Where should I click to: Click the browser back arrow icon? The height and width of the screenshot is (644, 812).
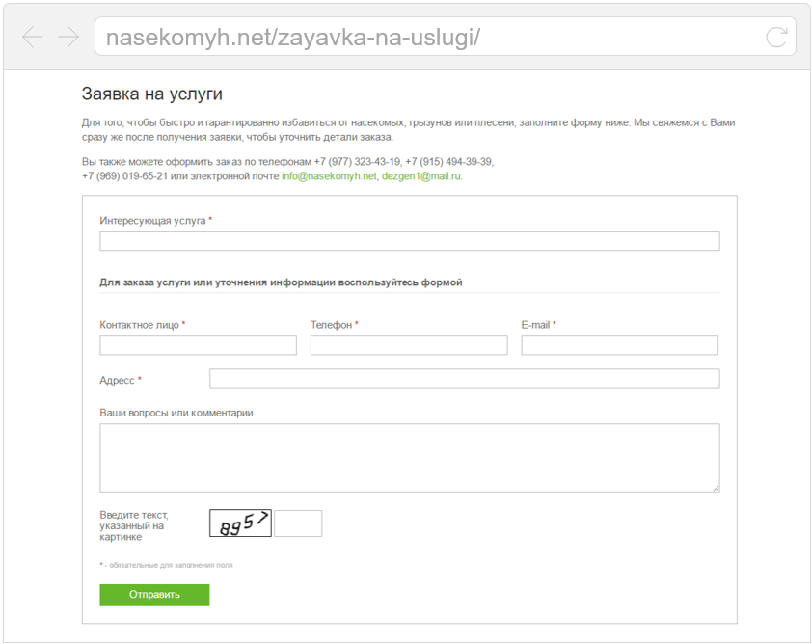[32, 38]
